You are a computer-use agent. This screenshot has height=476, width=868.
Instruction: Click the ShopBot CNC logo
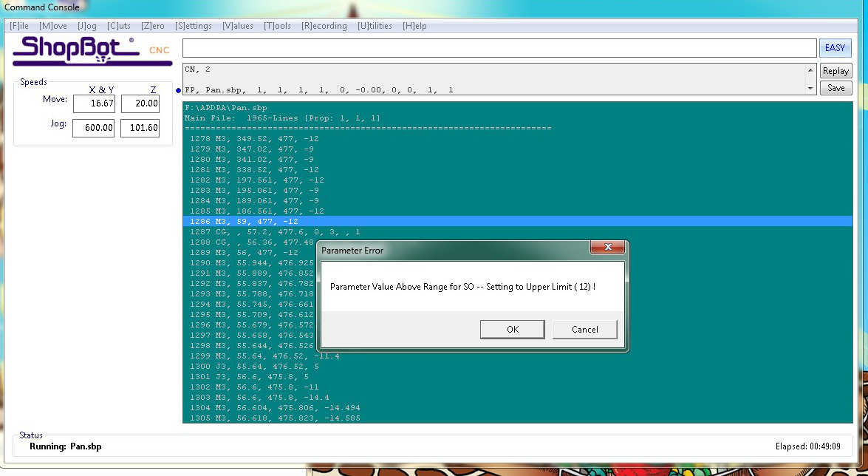click(x=92, y=51)
